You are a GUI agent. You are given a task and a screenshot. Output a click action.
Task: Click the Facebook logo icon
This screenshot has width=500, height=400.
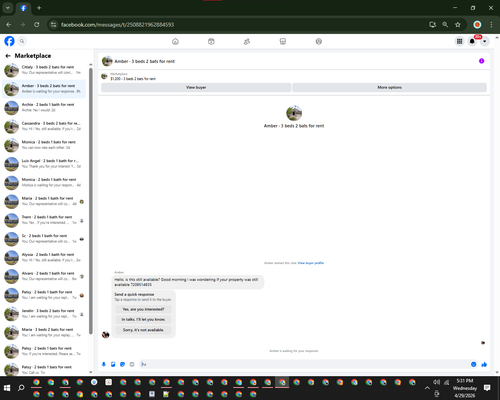click(9, 41)
